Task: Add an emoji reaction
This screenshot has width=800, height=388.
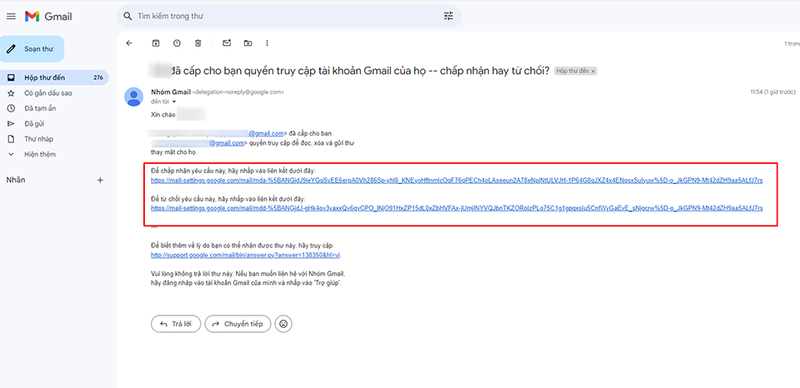Action: (x=284, y=324)
